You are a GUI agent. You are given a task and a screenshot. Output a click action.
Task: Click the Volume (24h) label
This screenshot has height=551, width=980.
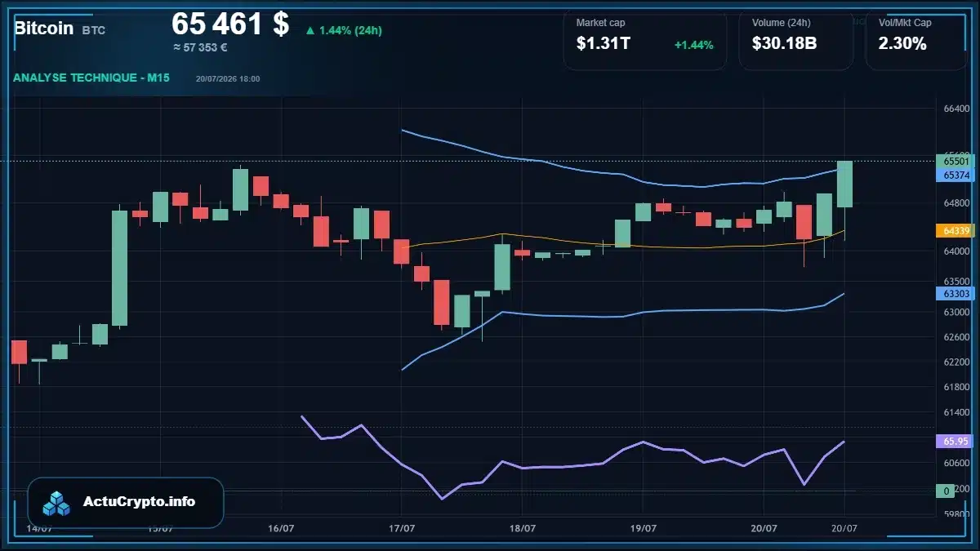pos(781,23)
